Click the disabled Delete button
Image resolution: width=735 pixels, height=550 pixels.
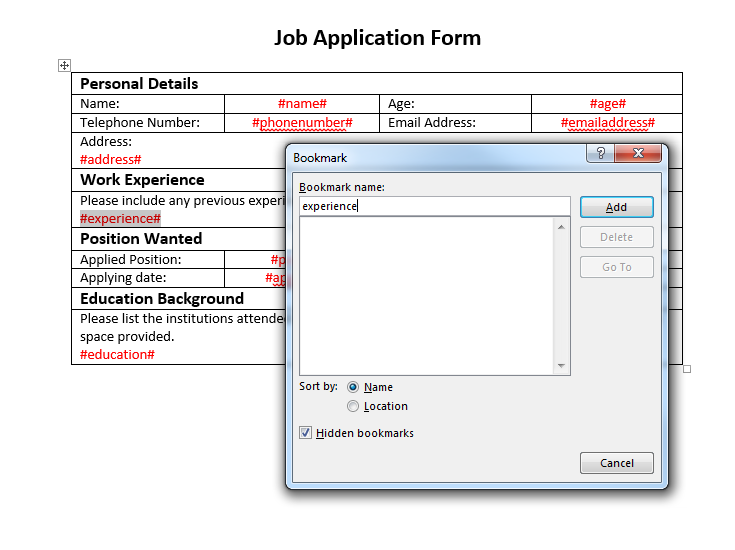[x=616, y=237]
